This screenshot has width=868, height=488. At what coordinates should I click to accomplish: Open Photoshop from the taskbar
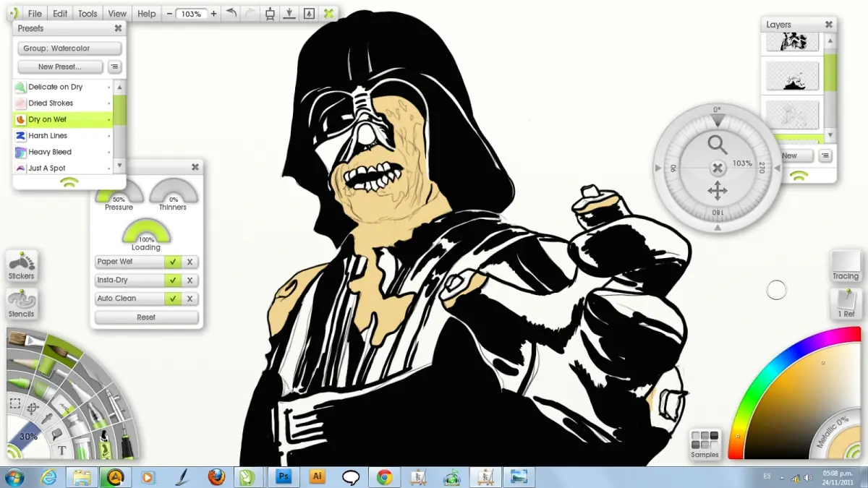[x=283, y=476]
